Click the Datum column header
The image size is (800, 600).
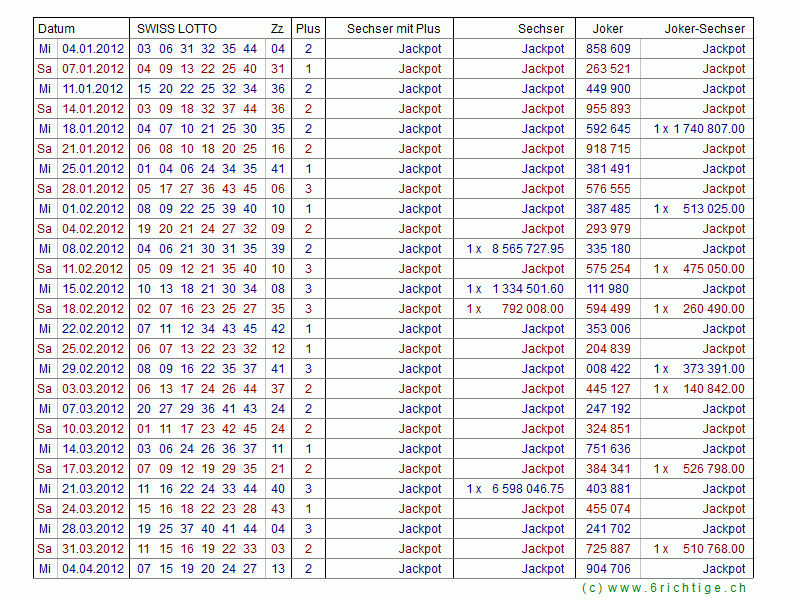(x=57, y=29)
